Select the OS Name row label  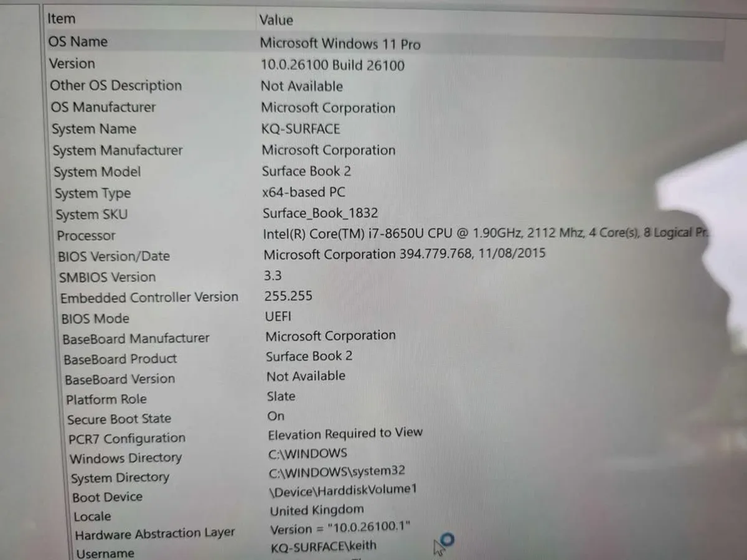(x=78, y=42)
